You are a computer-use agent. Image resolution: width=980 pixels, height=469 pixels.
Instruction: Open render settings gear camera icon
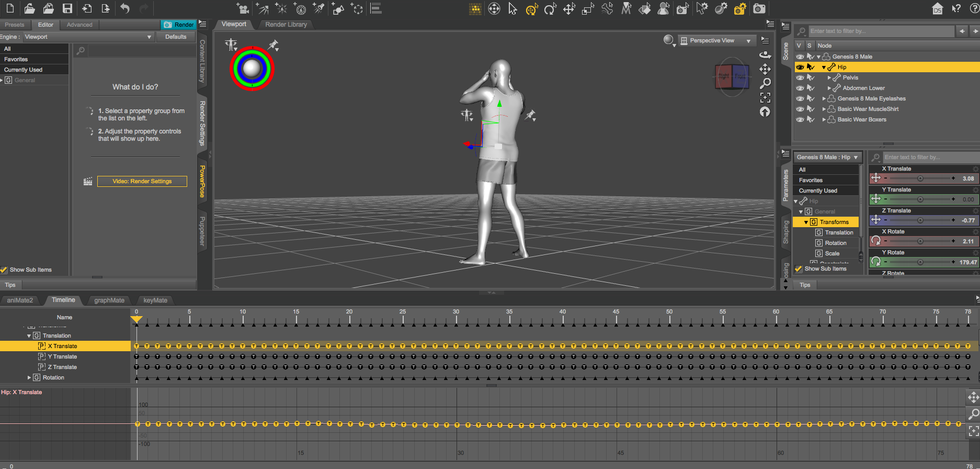pyautogui.click(x=740, y=8)
